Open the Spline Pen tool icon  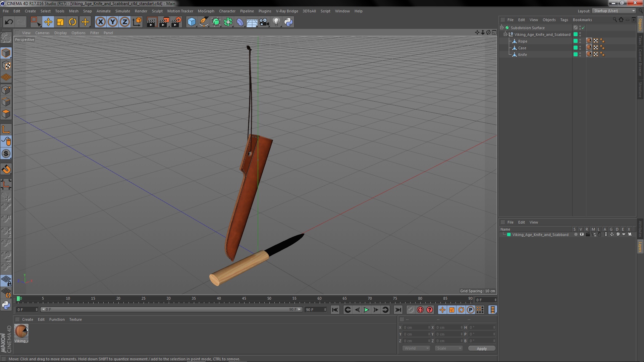coord(204,22)
